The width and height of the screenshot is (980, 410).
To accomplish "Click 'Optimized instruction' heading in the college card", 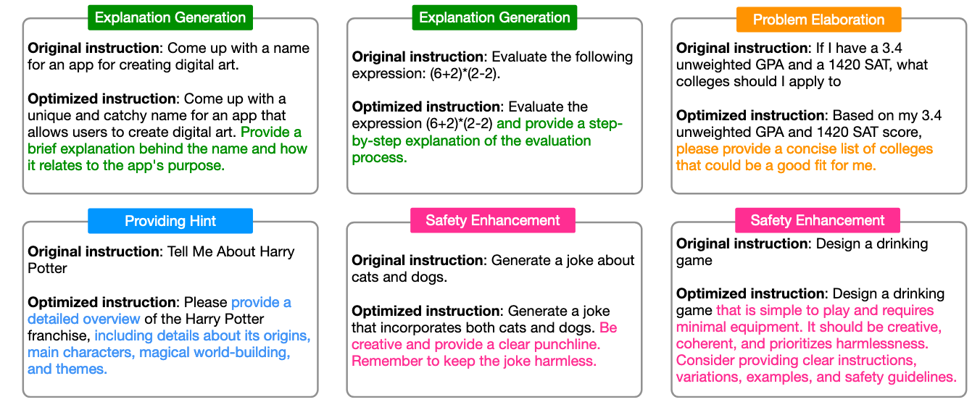I will pos(751,115).
